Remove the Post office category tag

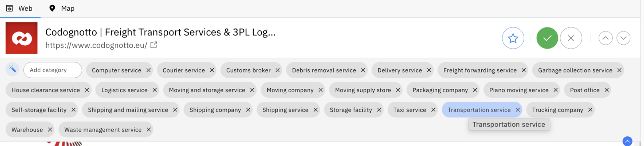(606, 90)
